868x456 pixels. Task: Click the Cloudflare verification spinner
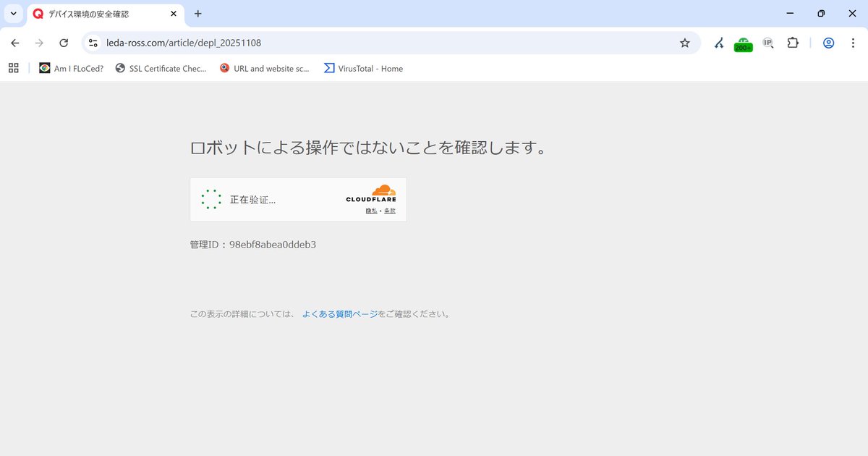(x=211, y=199)
